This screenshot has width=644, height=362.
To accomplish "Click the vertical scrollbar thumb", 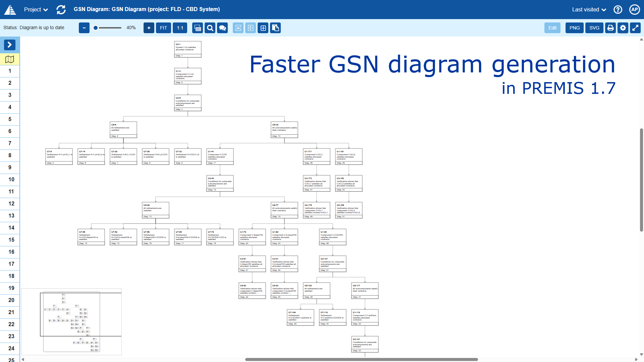I will (641, 180).
